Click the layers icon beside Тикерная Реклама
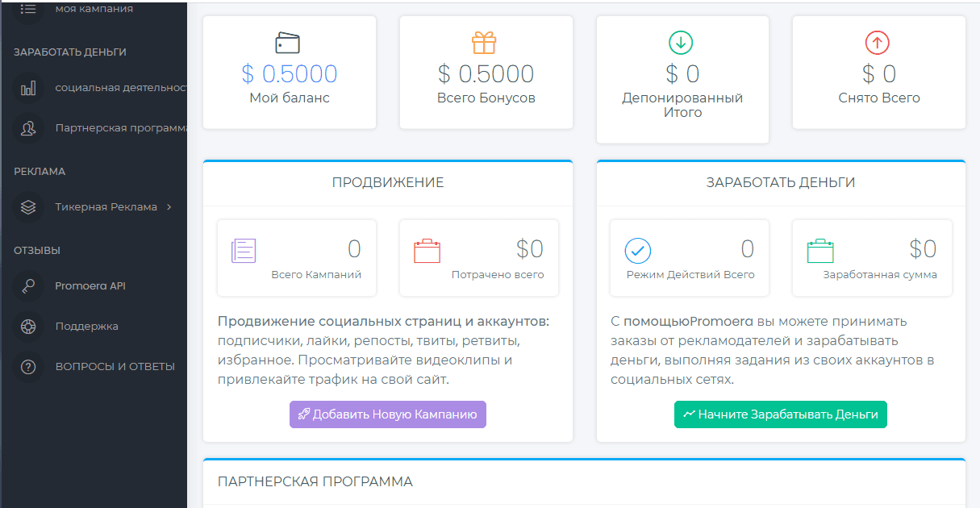Viewport: 980px width, 508px height. click(28, 207)
